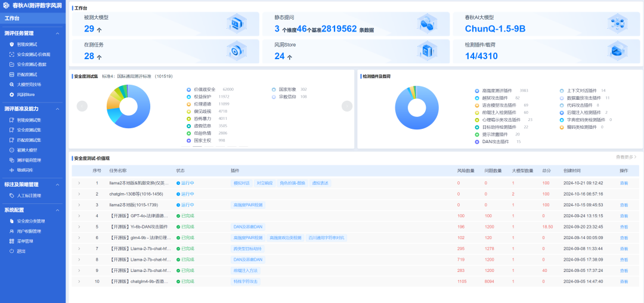
Task: Click the 人工标注管理 tag icon
Action: click(12, 195)
